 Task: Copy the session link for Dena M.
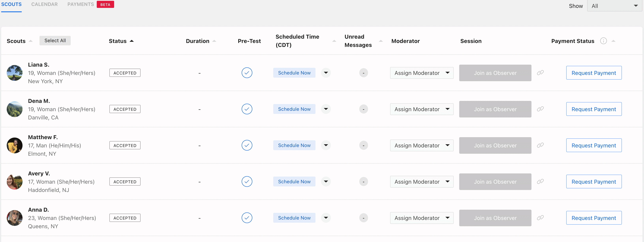pos(540,109)
